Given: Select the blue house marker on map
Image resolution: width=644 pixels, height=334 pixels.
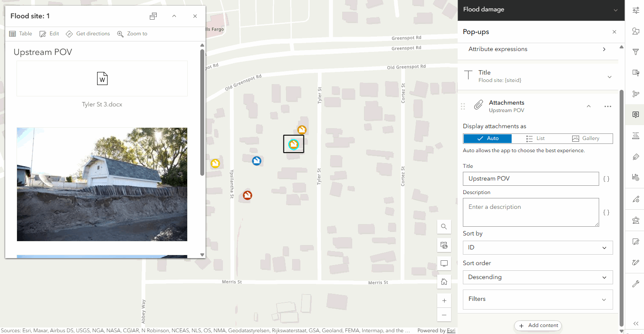Looking at the screenshot, I should coord(256,161).
